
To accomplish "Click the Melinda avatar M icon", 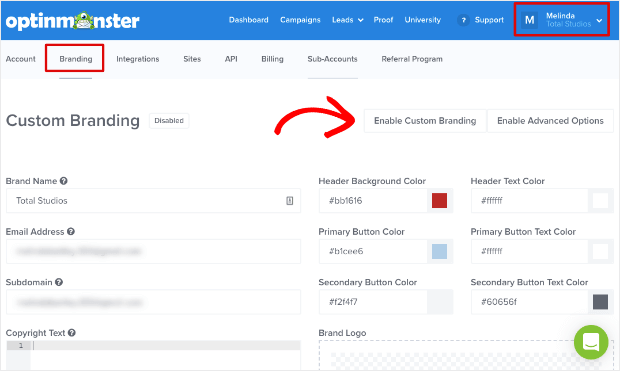I will (529, 20).
